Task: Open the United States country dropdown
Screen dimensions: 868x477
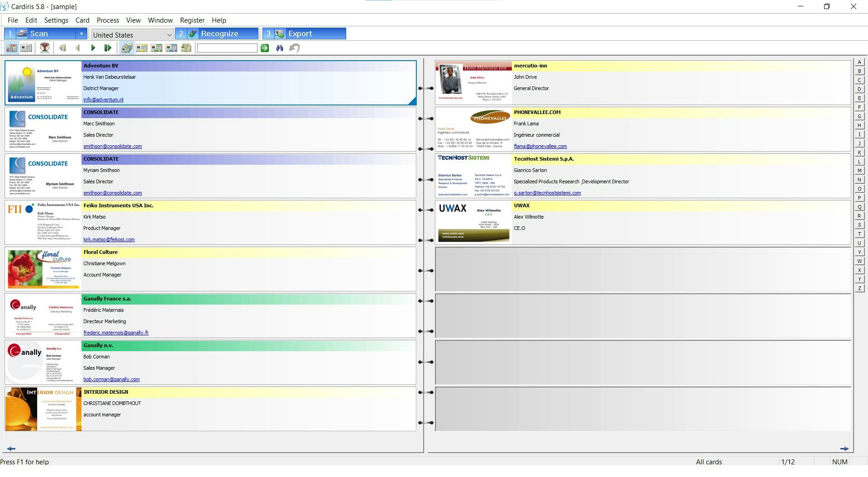Action: 132,35
